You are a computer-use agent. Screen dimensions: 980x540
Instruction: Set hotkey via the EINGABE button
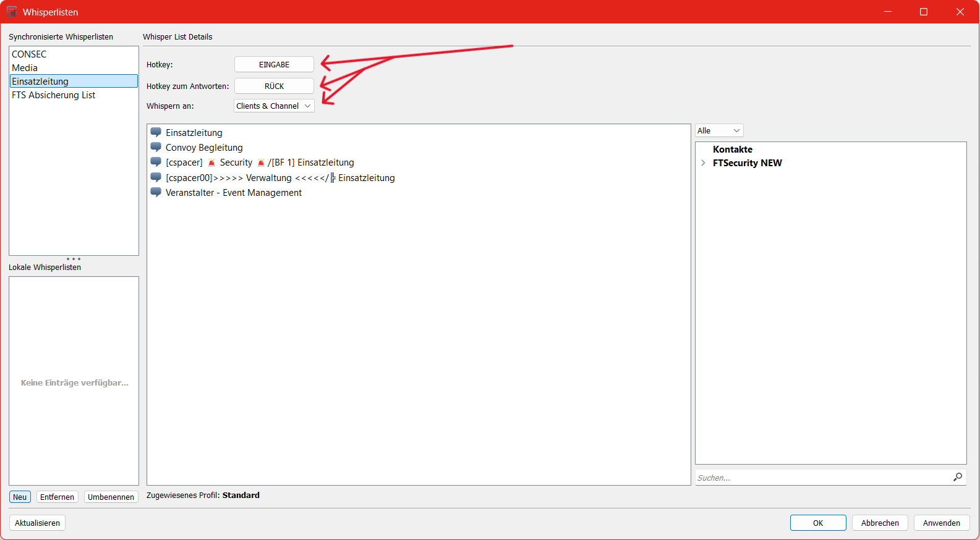coord(274,64)
